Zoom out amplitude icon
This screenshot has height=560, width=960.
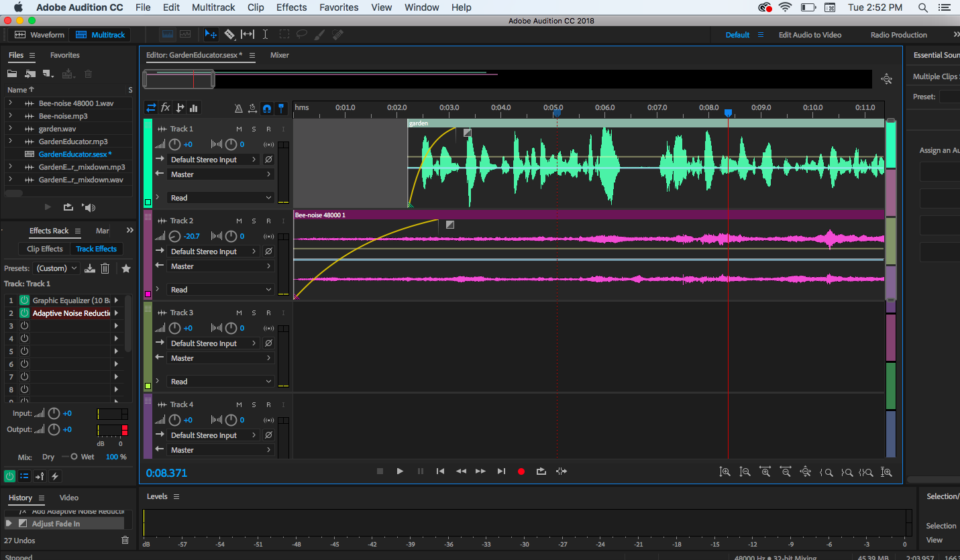(x=745, y=472)
